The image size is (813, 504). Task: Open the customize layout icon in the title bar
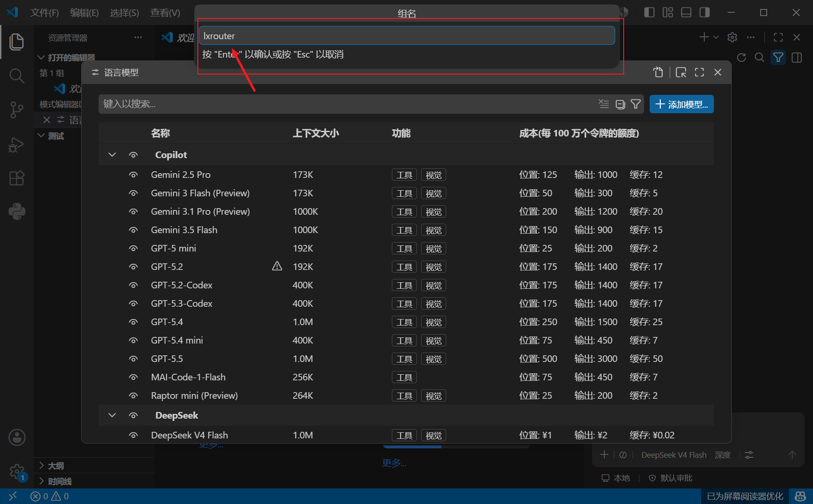coord(668,12)
